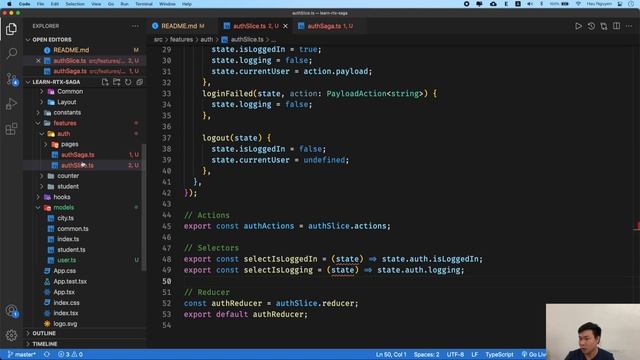
Task: Create a new folder in LEARN-RTX-SAGA
Action: click(x=116, y=82)
